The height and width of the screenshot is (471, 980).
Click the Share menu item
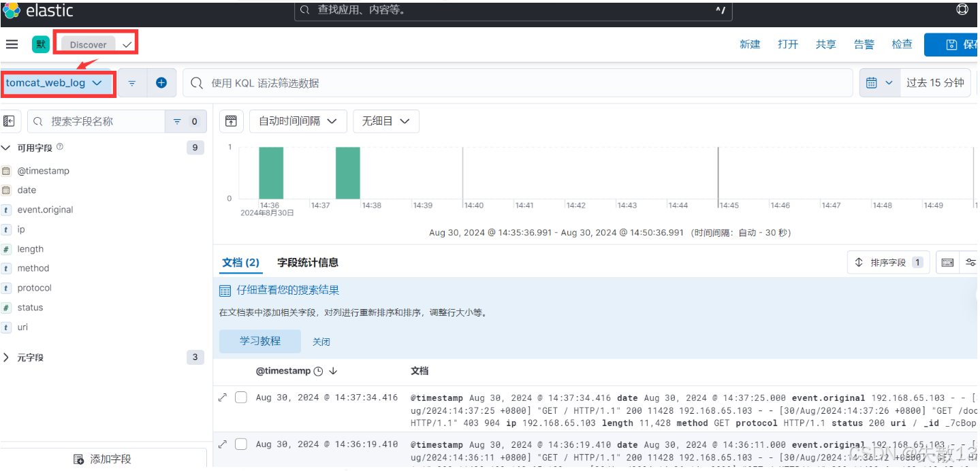pyautogui.click(x=826, y=44)
